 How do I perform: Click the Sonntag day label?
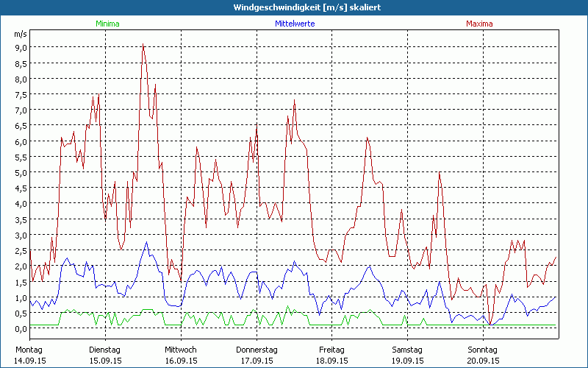click(x=483, y=350)
